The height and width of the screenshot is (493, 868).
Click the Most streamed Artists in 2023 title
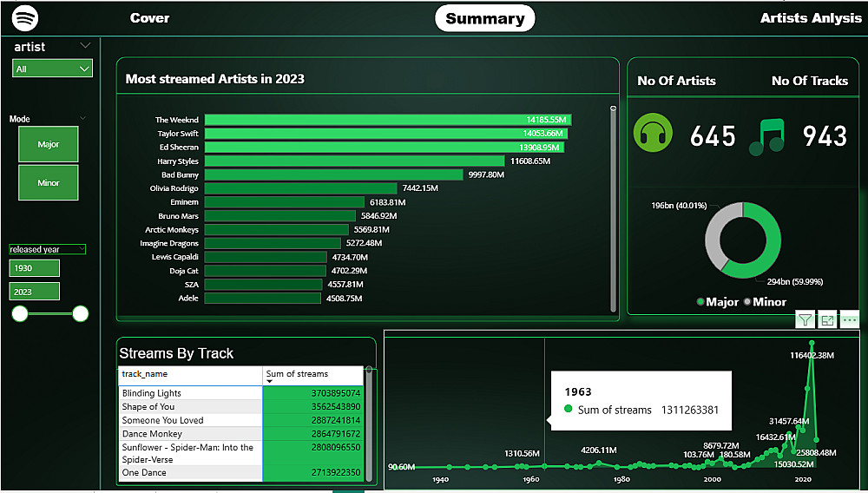[214, 79]
